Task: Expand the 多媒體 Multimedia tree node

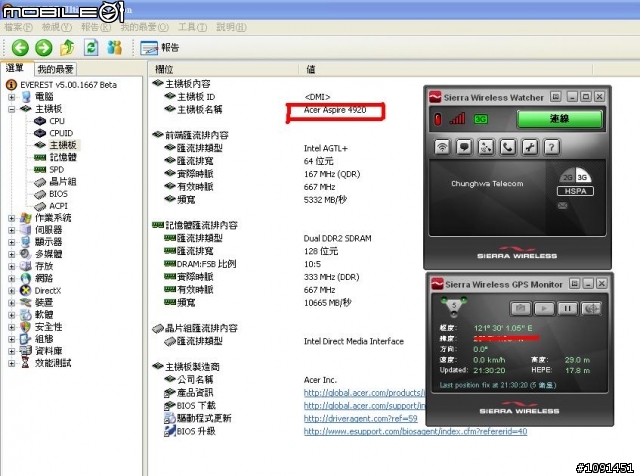Action: 12,254
